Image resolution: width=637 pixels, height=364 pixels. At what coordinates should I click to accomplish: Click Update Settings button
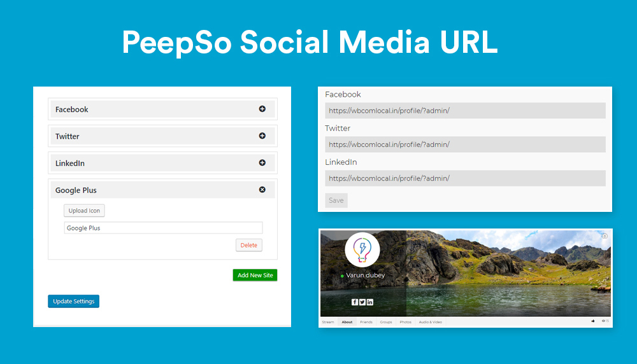click(x=73, y=301)
